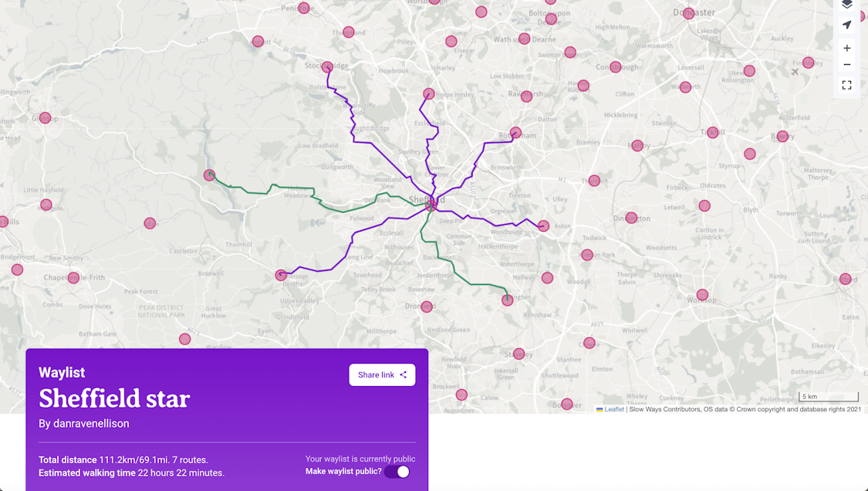Select the Dinnington map marker
This screenshot has width=868, height=491.
pos(632,218)
